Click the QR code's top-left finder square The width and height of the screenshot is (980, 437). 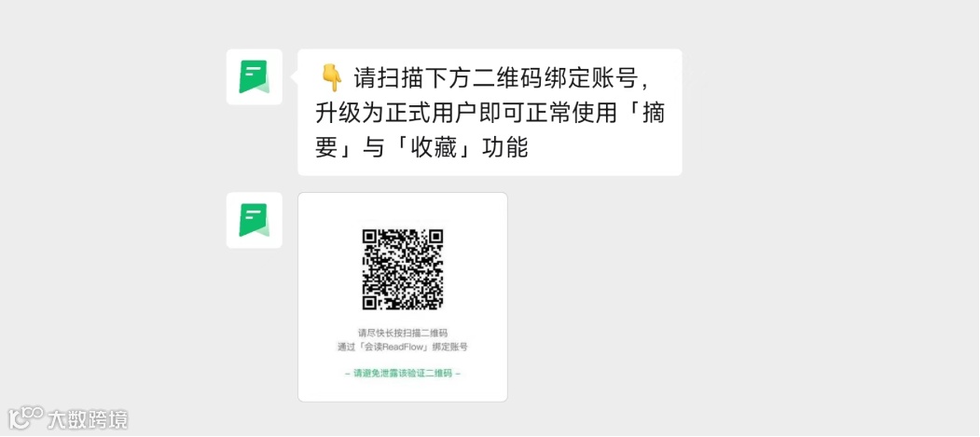368,236
